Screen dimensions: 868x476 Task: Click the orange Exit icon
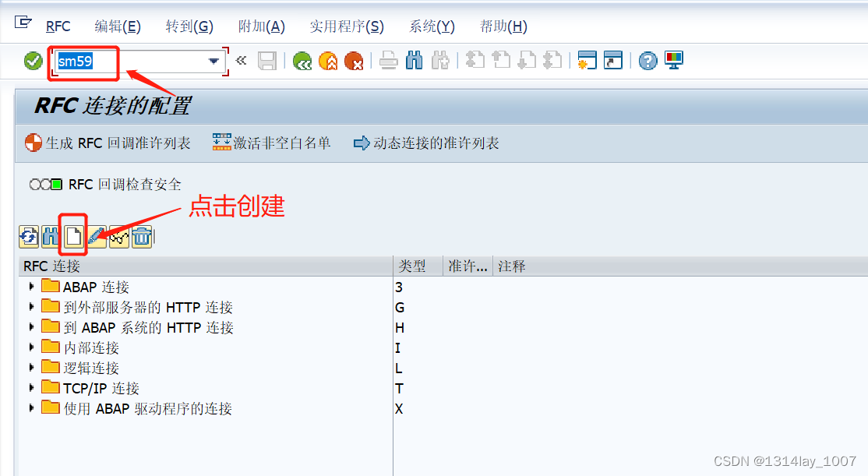pyautogui.click(x=328, y=61)
